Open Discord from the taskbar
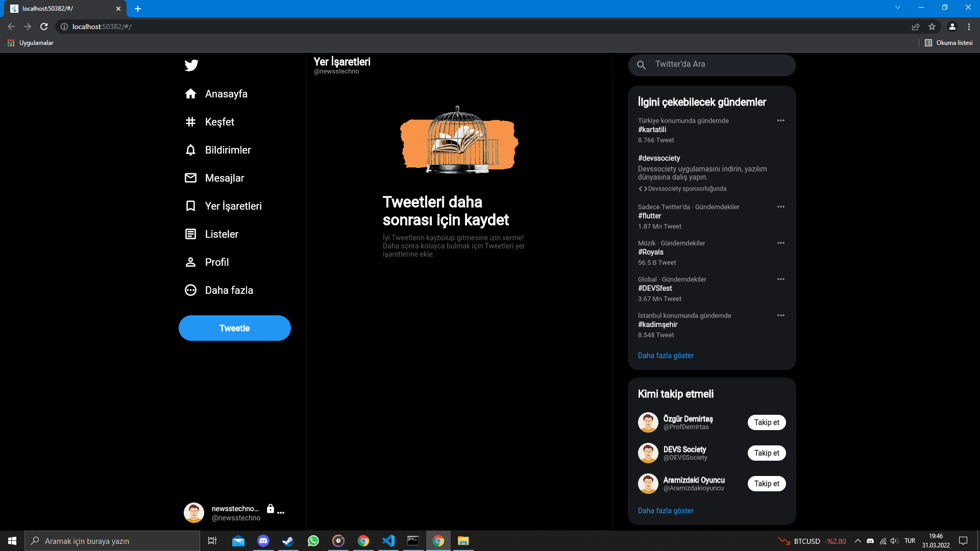This screenshot has width=980, height=551. (x=263, y=541)
